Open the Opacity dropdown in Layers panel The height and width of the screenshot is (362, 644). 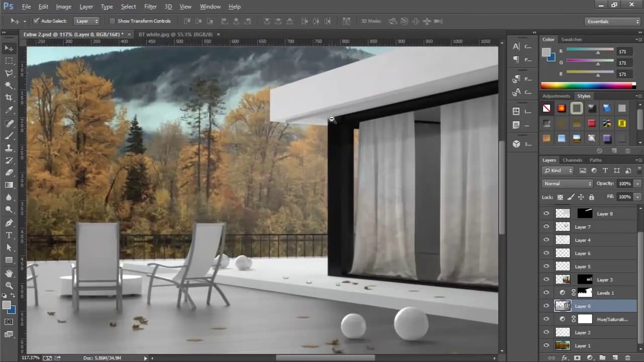coord(637,184)
